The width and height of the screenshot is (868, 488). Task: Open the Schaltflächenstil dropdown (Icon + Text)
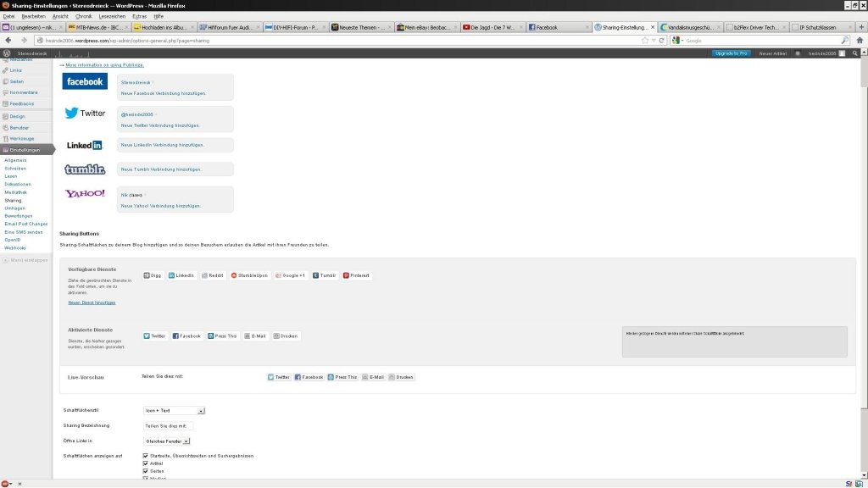click(x=175, y=411)
